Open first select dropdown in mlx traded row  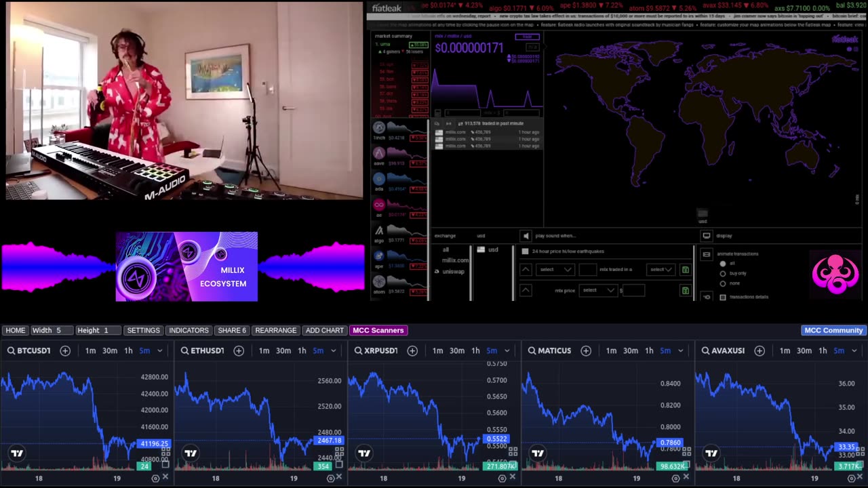[x=555, y=270]
